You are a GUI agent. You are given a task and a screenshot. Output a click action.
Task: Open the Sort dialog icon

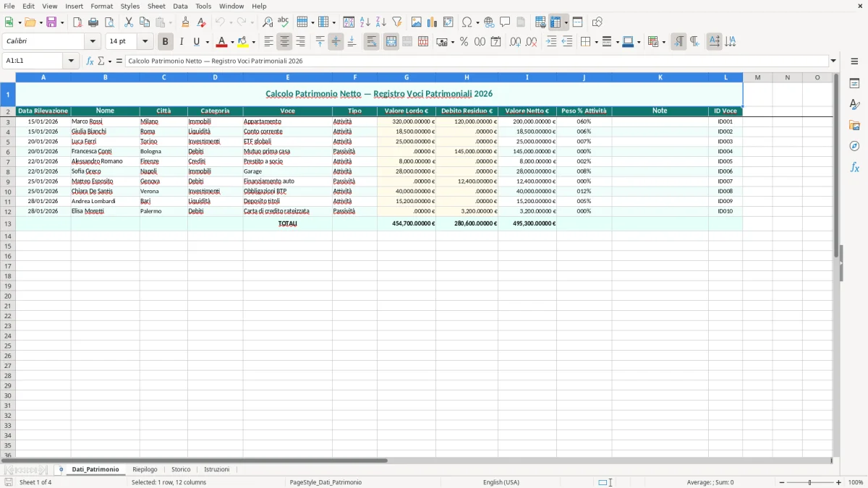pos(349,22)
